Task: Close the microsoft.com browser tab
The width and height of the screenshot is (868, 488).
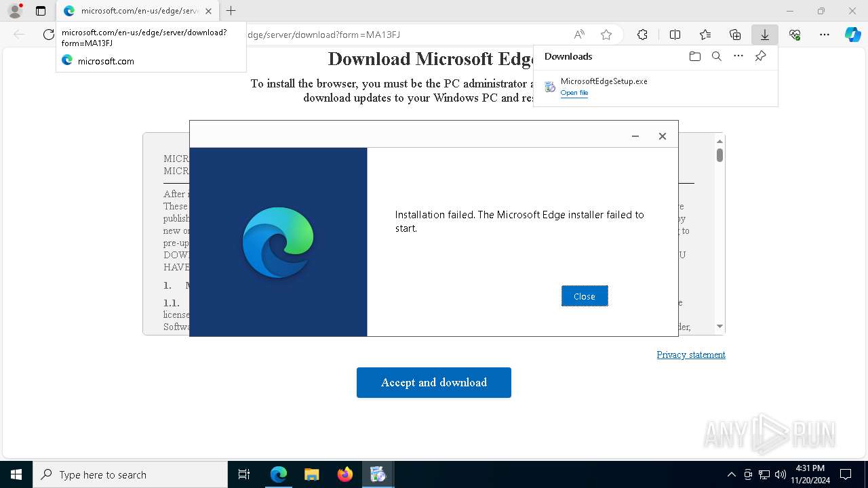Action: [208, 11]
